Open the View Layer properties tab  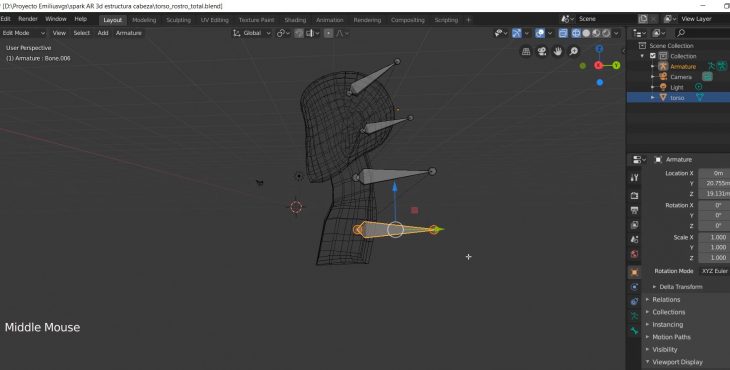634,225
